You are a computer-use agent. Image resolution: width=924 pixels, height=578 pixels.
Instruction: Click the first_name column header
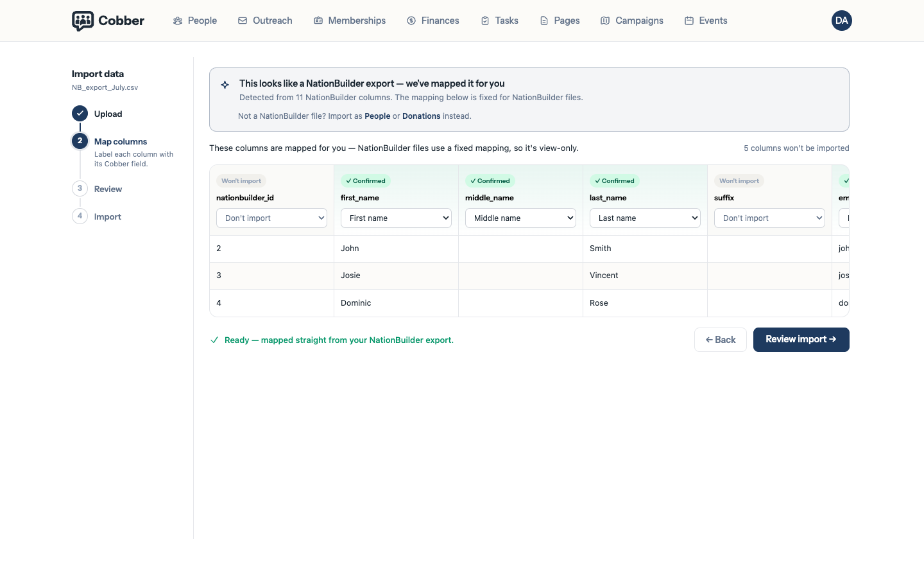tap(360, 198)
